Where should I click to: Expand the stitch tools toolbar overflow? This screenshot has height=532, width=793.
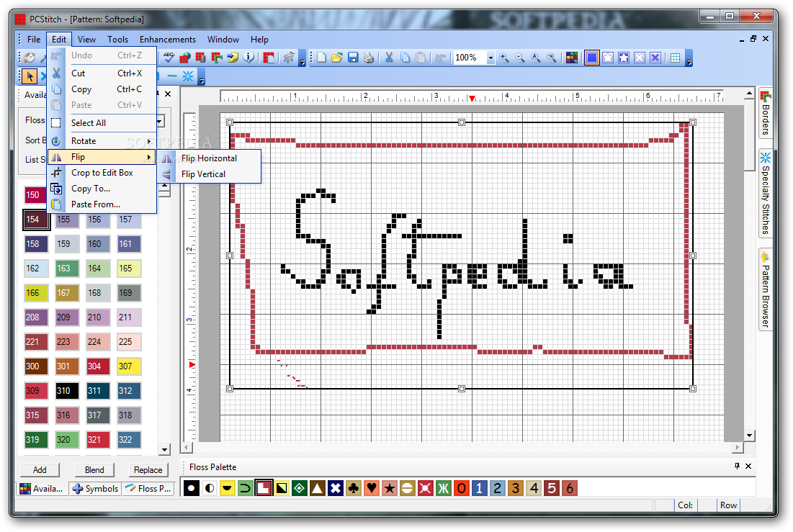201,77
